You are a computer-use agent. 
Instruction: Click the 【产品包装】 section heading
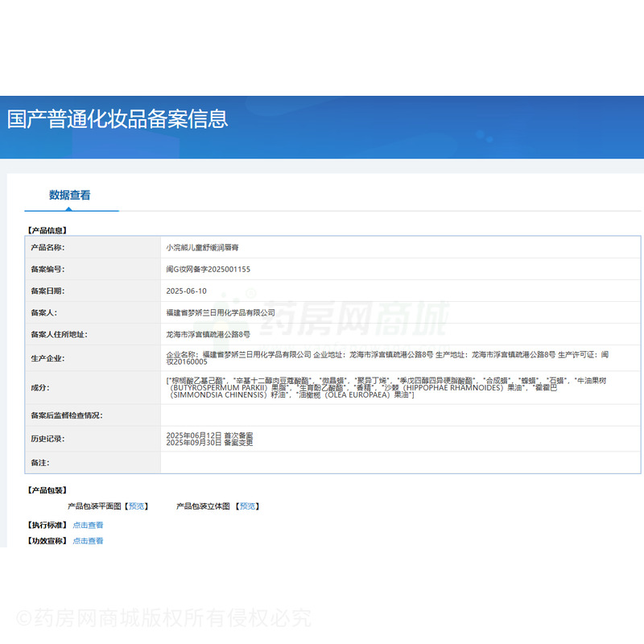(x=46, y=490)
